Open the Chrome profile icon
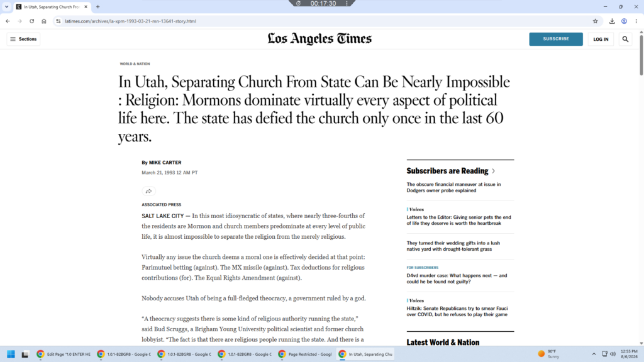The height and width of the screenshot is (362, 644). [x=625, y=21]
